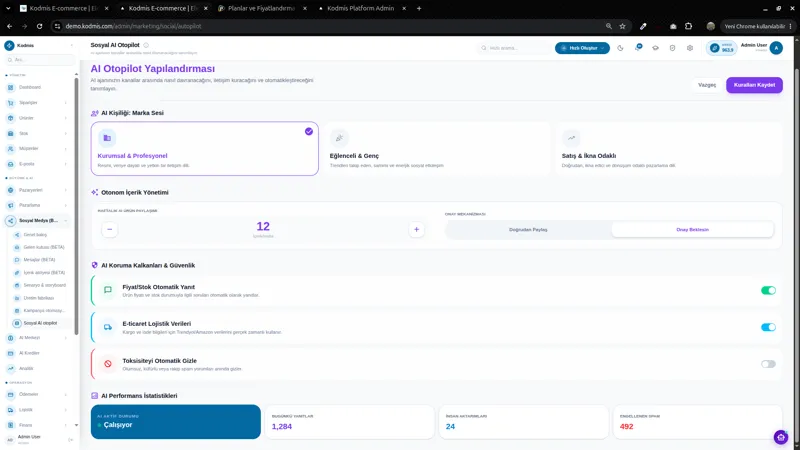Select the Satış & İkna Odaklı persona card
800x450 pixels.
tap(669, 148)
